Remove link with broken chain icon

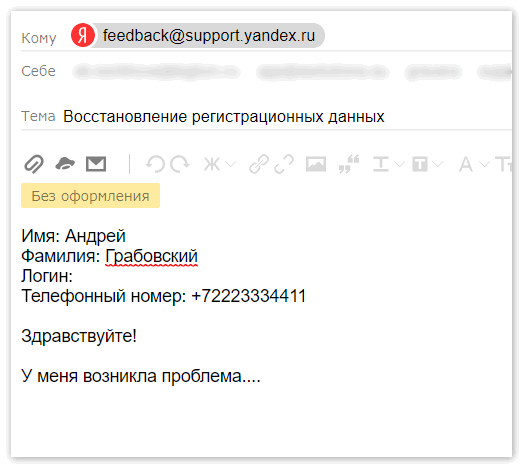284,164
